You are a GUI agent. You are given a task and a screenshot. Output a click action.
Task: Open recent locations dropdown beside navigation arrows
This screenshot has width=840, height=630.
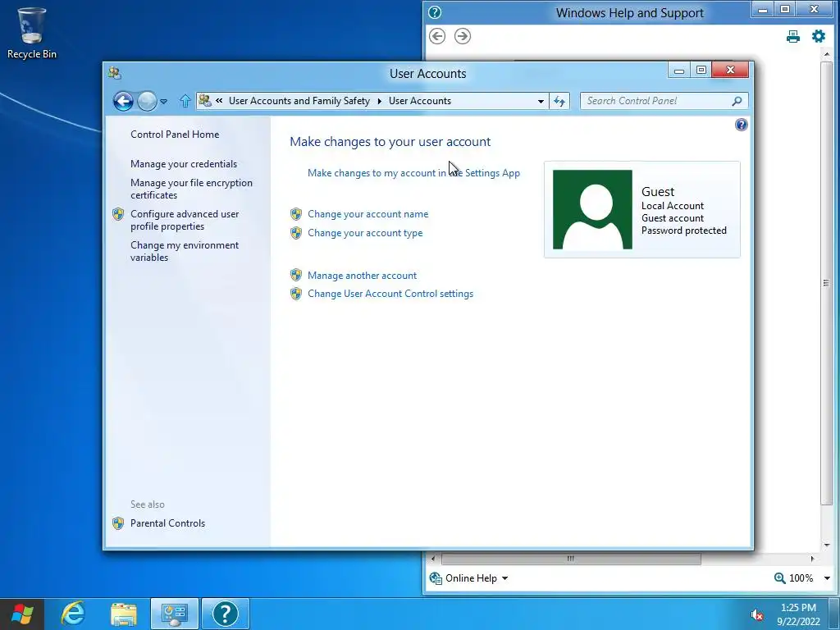(x=164, y=101)
